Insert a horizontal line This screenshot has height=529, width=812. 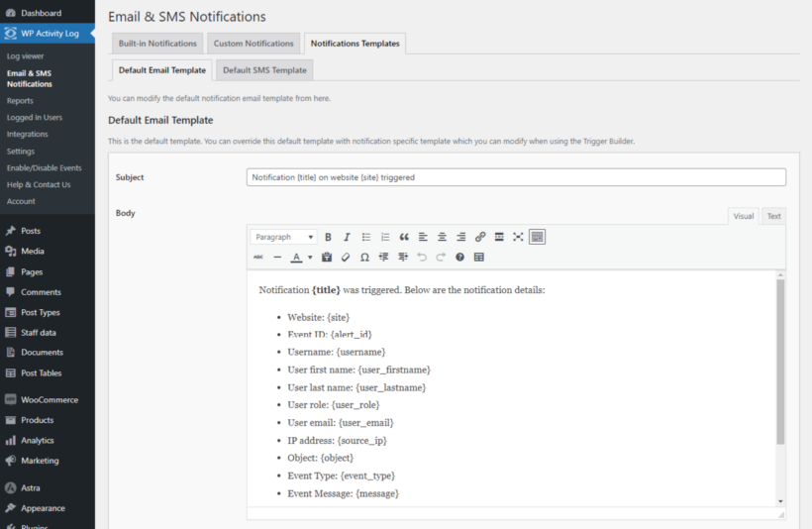(277, 257)
